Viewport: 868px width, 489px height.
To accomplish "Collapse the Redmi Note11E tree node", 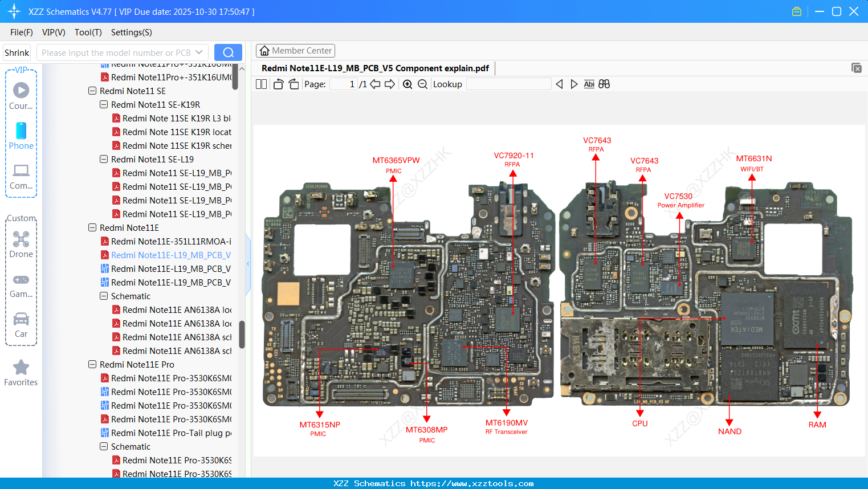I will (92, 227).
